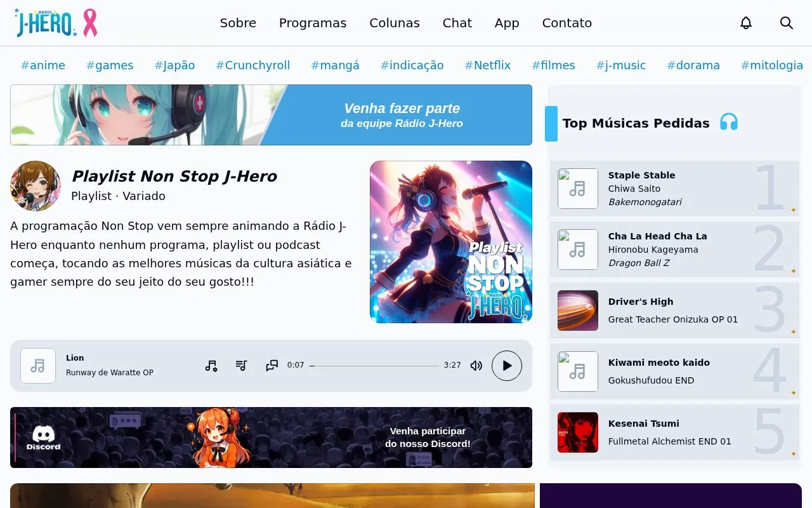The height and width of the screenshot is (508, 812).
Task: Play the radio stream
Action: [507, 365]
